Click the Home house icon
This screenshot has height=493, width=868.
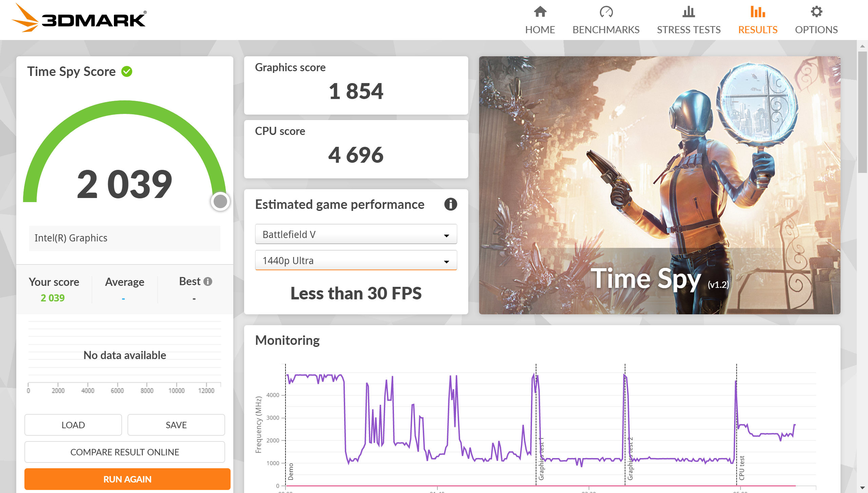[540, 12]
